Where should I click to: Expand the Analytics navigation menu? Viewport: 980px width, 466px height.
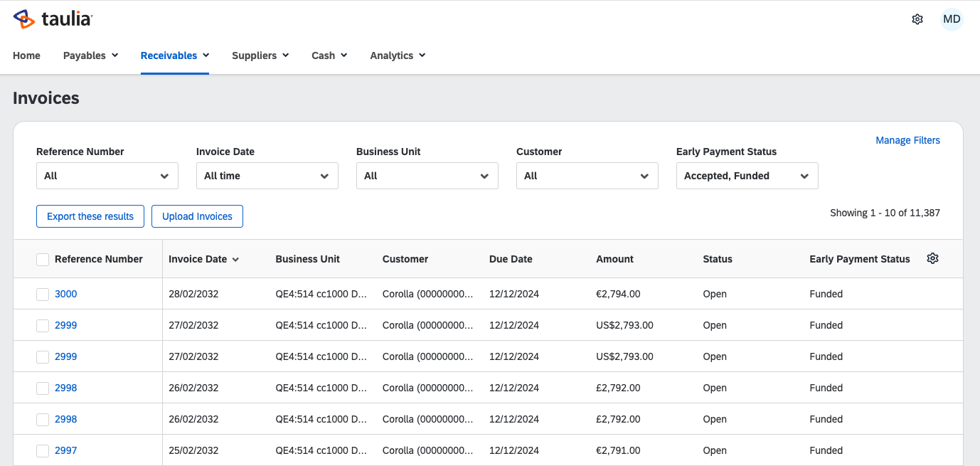398,55
